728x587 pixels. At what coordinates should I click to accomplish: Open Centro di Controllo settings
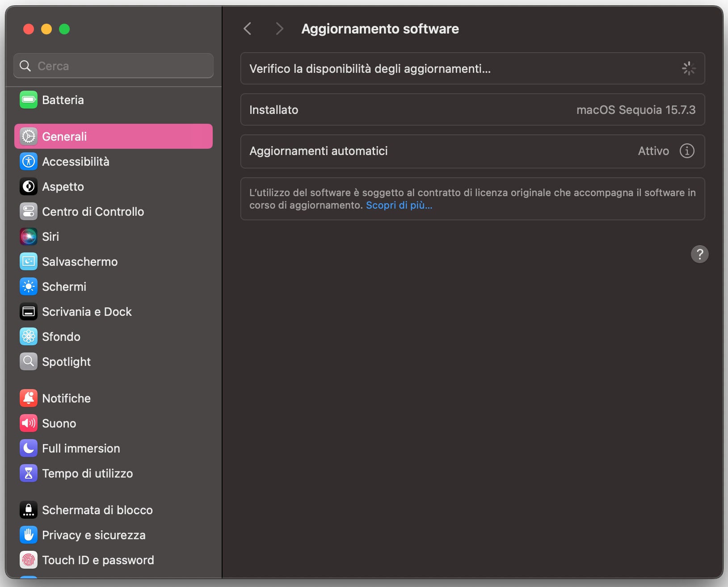point(28,211)
